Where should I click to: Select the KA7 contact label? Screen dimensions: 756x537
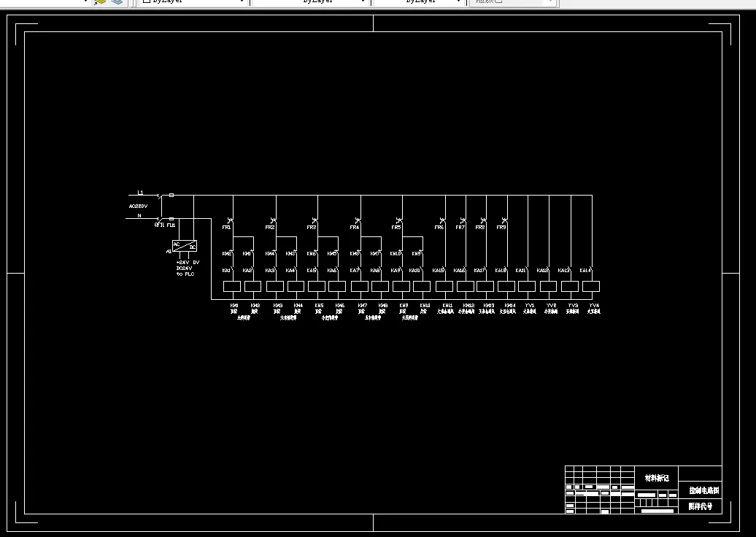tap(355, 271)
